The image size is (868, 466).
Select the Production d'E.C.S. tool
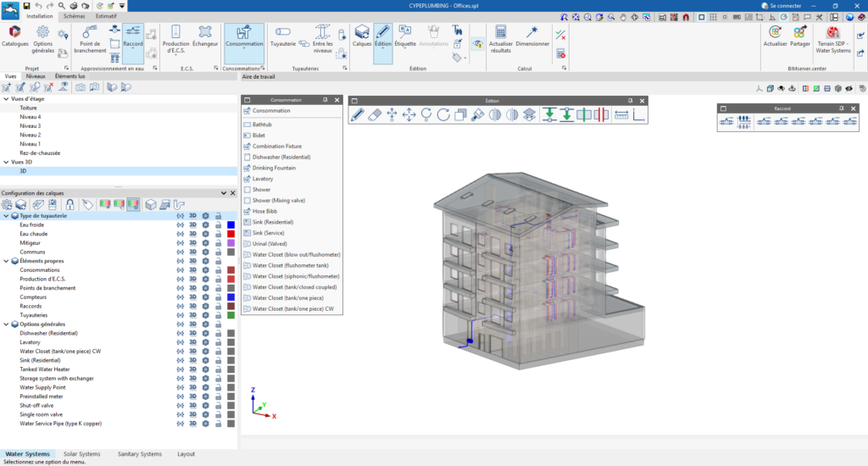point(175,35)
